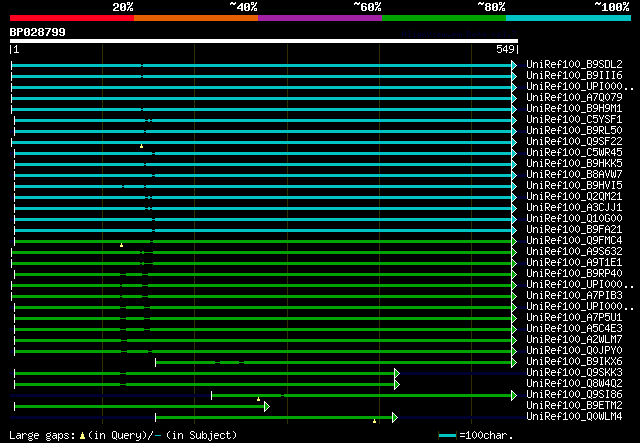Screen dimensions: 640x443
Task: Open hit UniRef100_A7Q079
Action: pyautogui.click(x=574, y=98)
